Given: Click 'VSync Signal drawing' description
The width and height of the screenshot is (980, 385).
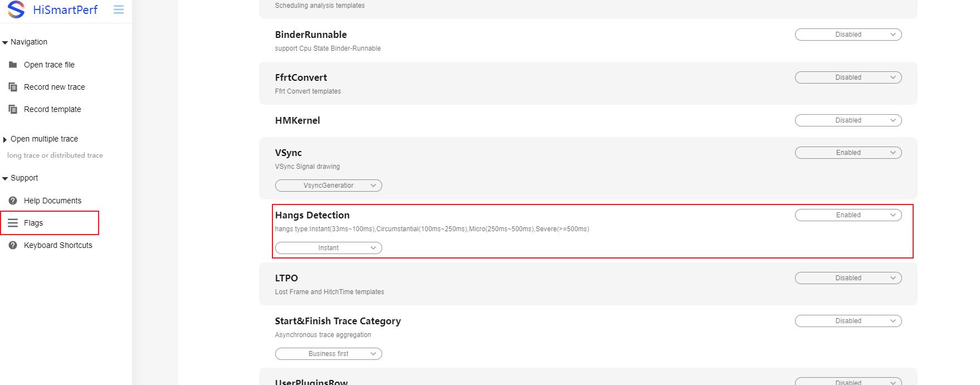Looking at the screenshot, I should [307, 167].
